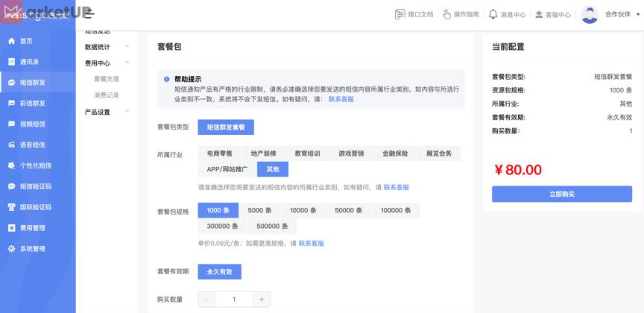Select 展览会务 industry option

point(438,154)
